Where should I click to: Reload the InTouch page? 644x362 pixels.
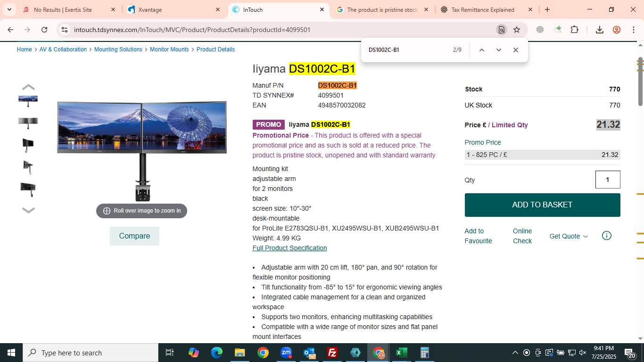[44, 30]
